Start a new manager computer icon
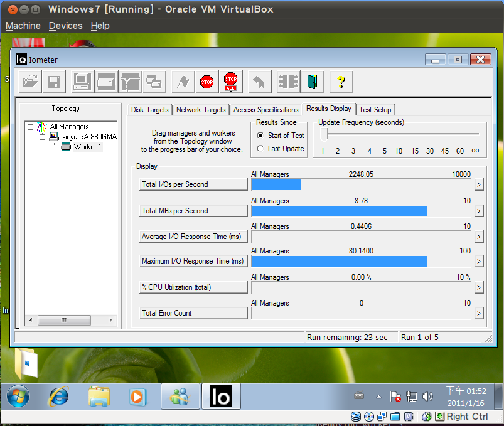This screenshot has height=426, width=504. (83, 82)
